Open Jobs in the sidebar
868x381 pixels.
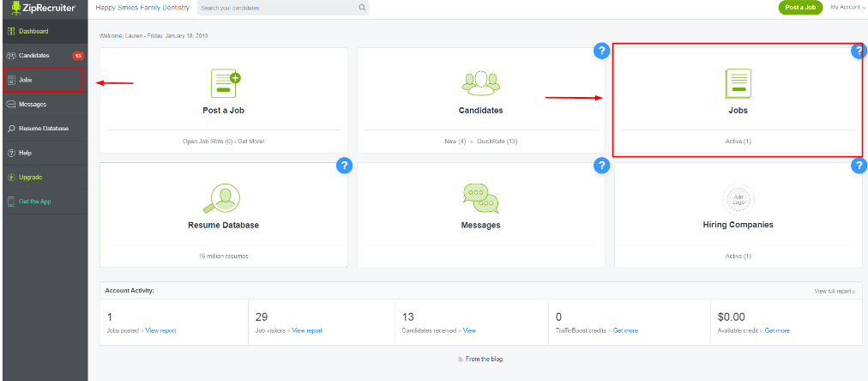coord(43,80)
